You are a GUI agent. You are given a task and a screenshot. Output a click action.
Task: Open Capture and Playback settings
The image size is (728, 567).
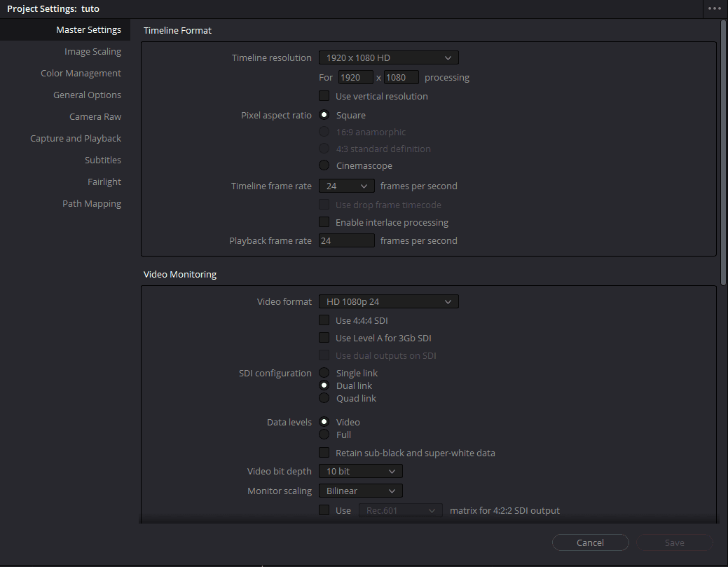point(75,138)
